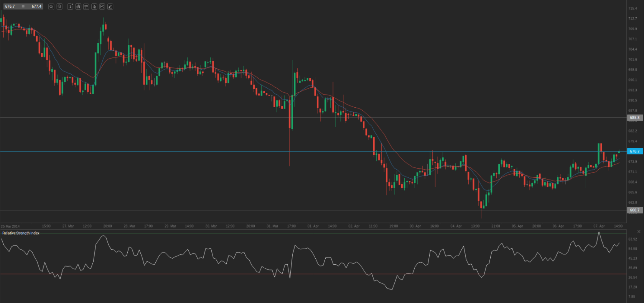Click the square between bid and ask

click(x=23, y=7)
